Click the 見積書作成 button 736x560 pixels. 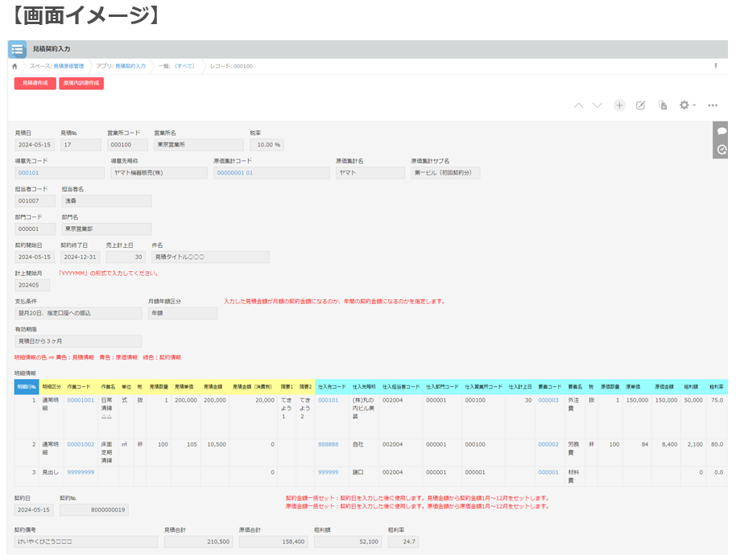point(35,83)
